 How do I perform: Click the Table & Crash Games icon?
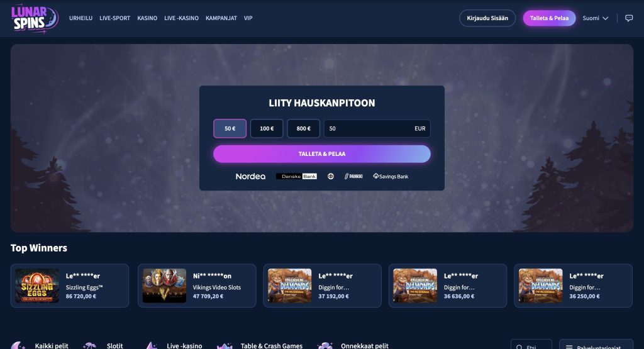225,346
